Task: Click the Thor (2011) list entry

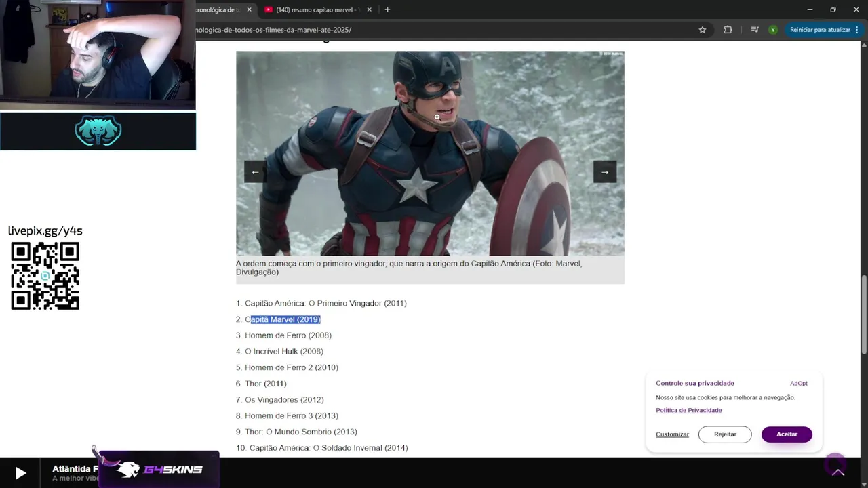Action: point(266,384)
